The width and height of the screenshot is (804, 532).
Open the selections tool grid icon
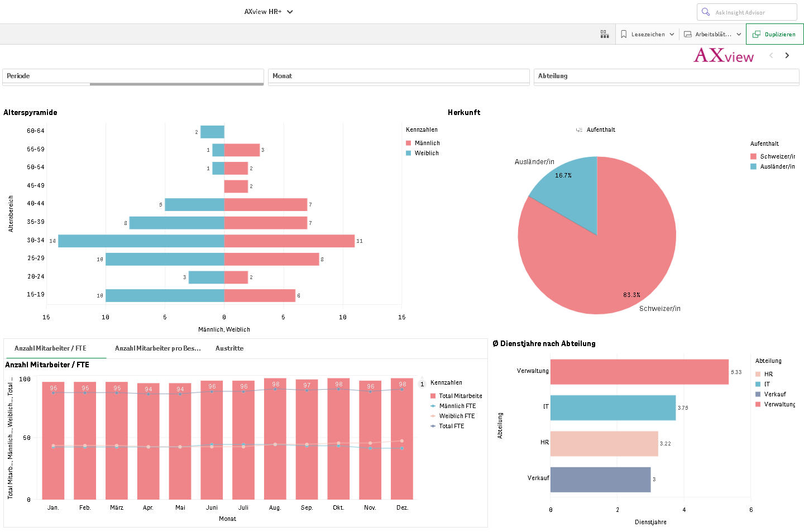click(x=605, y=34)
